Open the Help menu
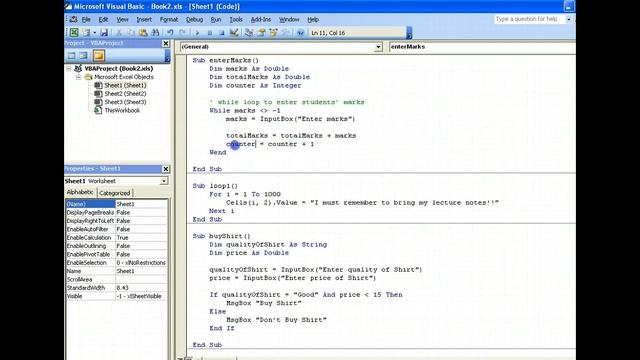The image size is (640, 360). click(313, 20)
